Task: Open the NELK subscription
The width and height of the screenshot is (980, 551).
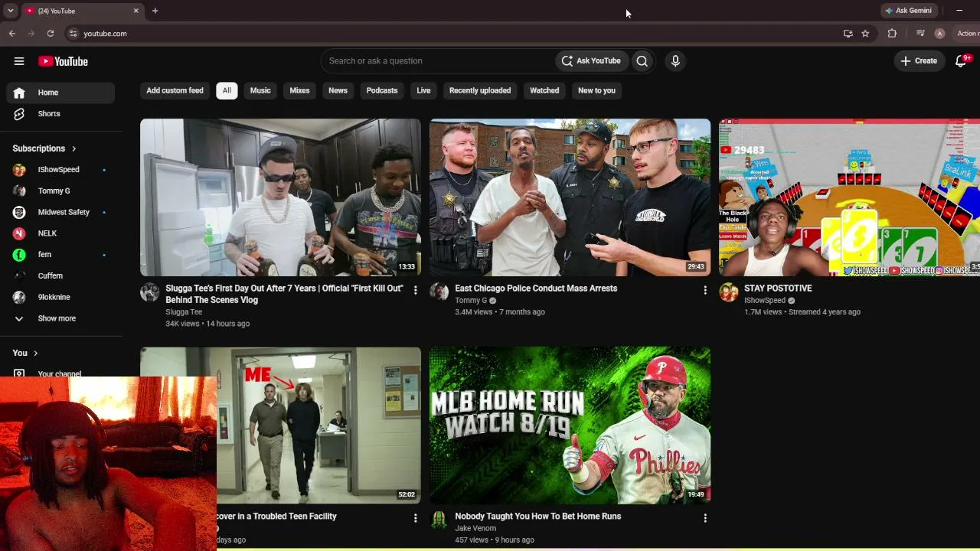Action: (61, 233)
